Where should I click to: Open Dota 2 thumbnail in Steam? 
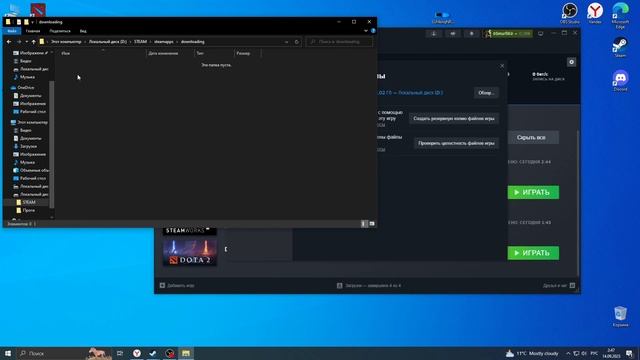tap(190, 252)
